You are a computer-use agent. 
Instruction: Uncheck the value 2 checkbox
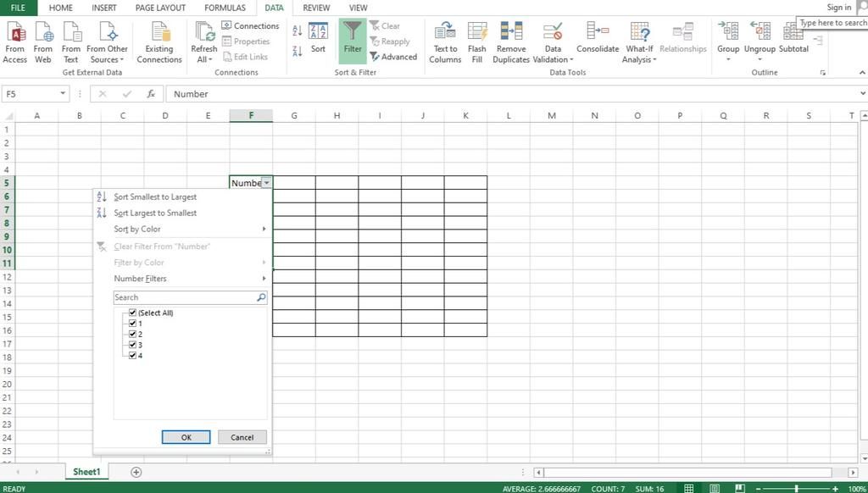(132, 334)
